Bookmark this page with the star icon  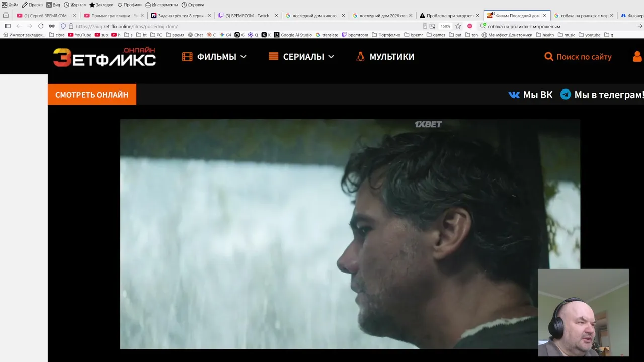click(458, 26)
